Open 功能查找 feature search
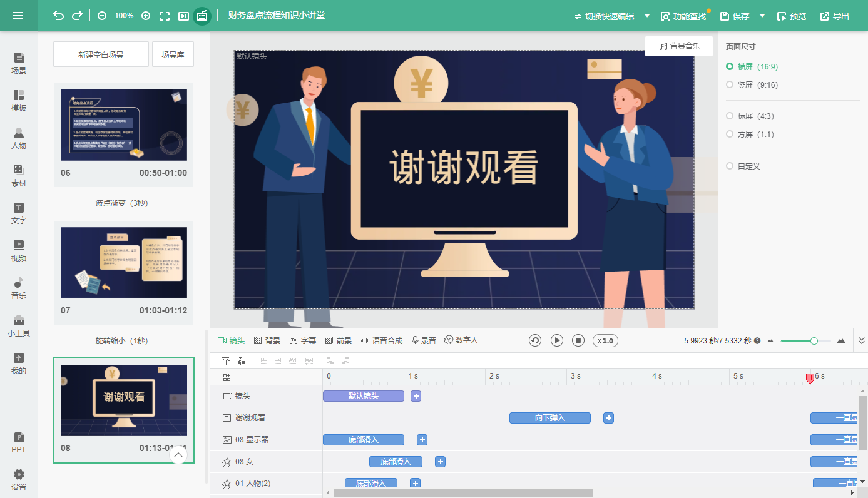 tap(683, 16)
